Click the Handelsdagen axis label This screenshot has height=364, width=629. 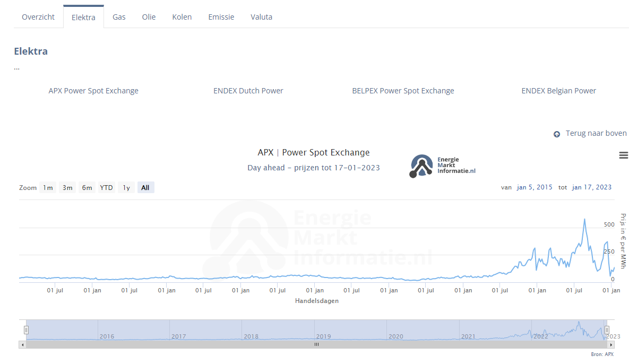pos(317,301)
